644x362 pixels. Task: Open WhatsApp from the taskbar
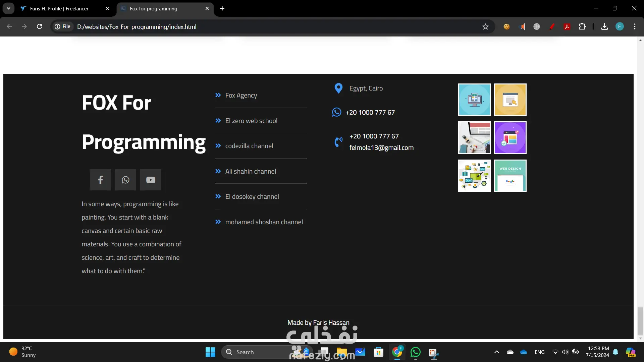(x=415, y=352)
